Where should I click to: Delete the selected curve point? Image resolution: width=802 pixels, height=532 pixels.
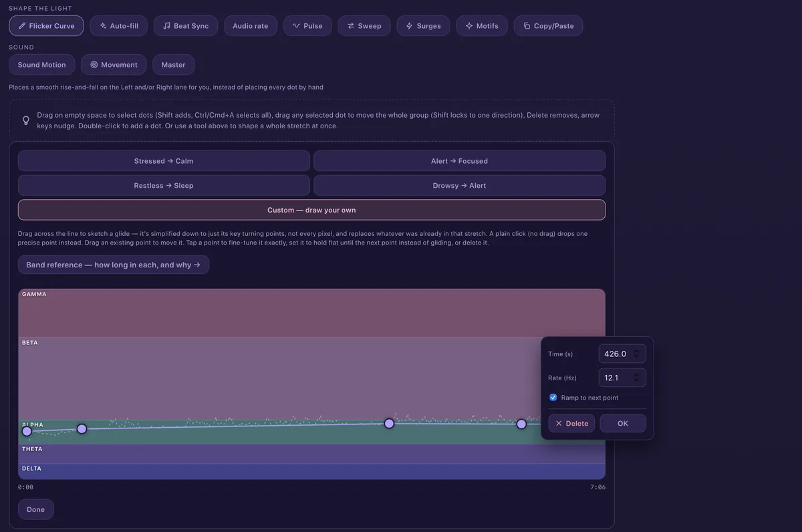(x=571, y=423)
